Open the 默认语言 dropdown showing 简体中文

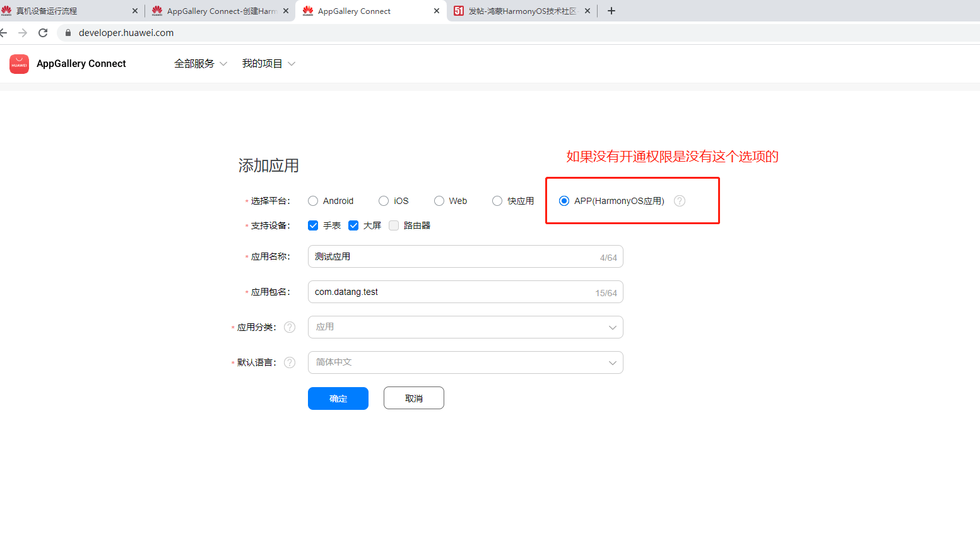(466, 362)
